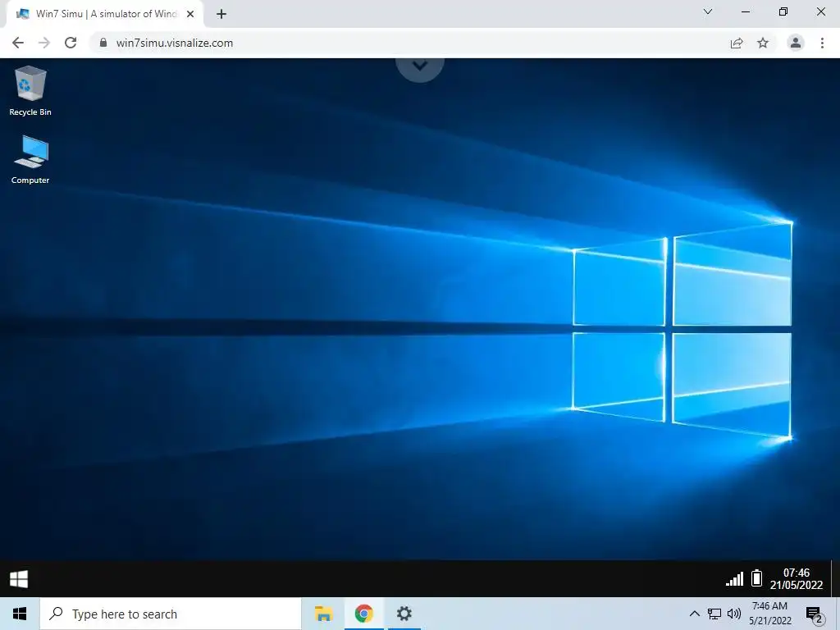
Task: Minimize the Chrome window
Action: tap(745, 11)
